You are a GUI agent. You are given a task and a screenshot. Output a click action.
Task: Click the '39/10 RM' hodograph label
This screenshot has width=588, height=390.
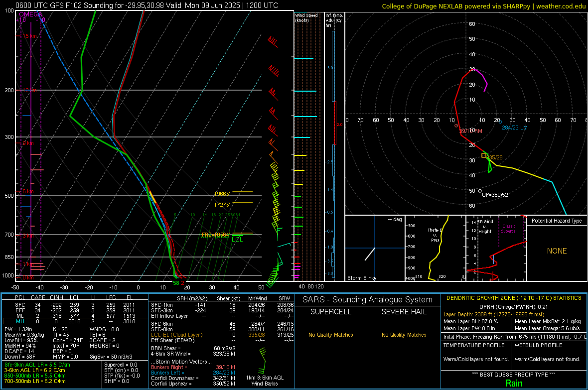[x=470, y=131]
